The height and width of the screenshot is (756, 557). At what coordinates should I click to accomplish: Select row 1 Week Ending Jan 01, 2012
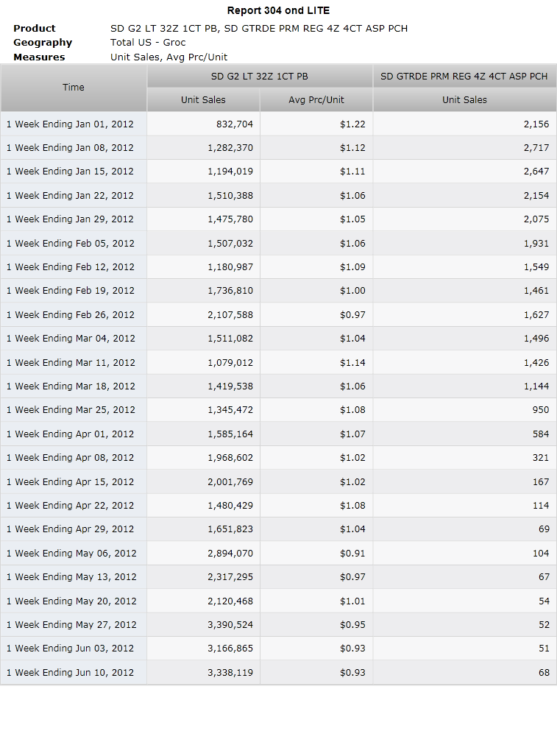tap(278, 124)
